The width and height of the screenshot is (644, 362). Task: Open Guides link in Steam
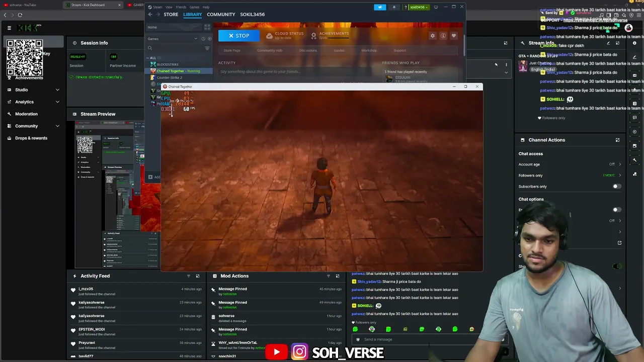pyautogui.click(x=339, y=50)
